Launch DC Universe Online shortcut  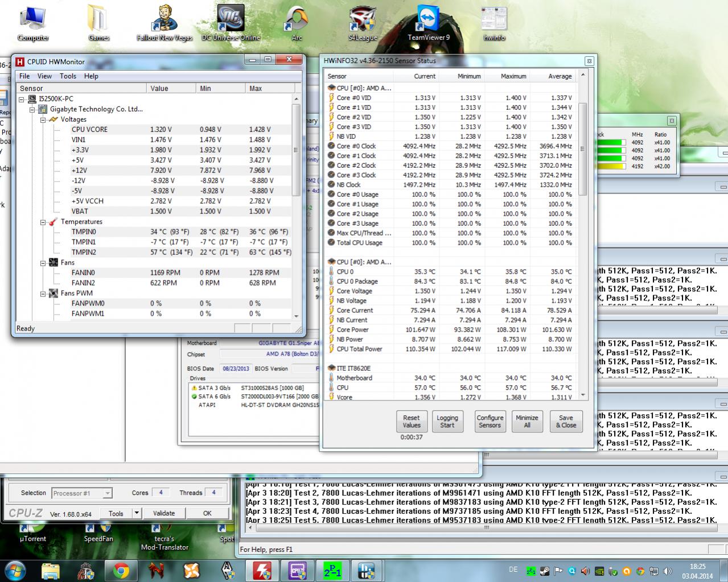[x=231, y=23]
